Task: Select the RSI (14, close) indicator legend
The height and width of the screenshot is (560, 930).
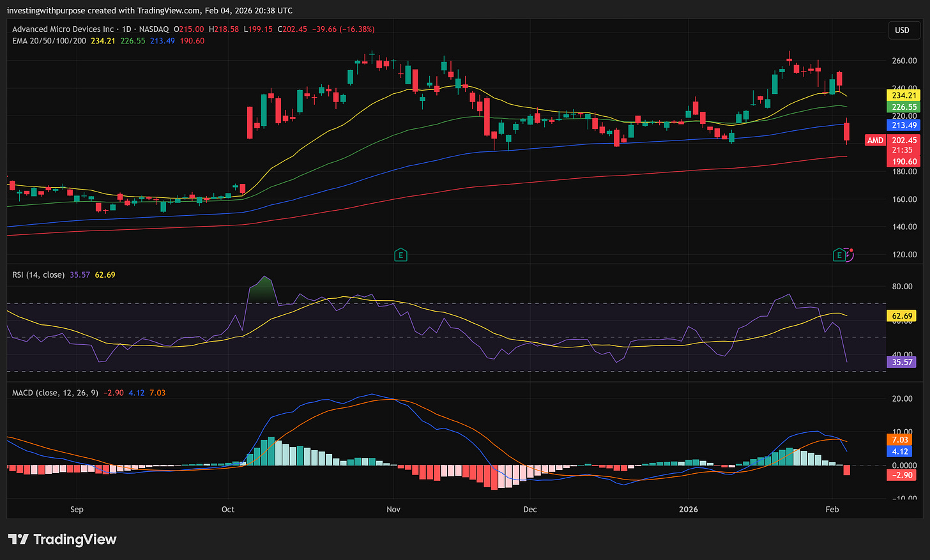Action: 38,275
